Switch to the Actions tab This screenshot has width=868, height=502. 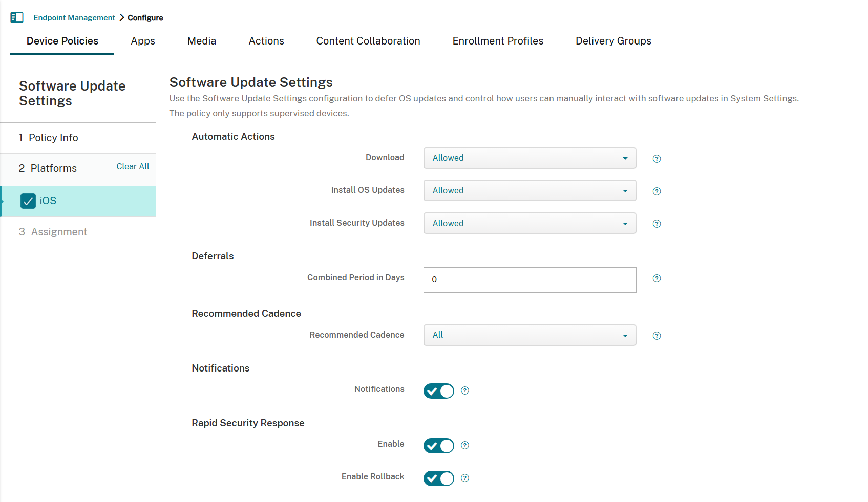(x=266, y=41)
